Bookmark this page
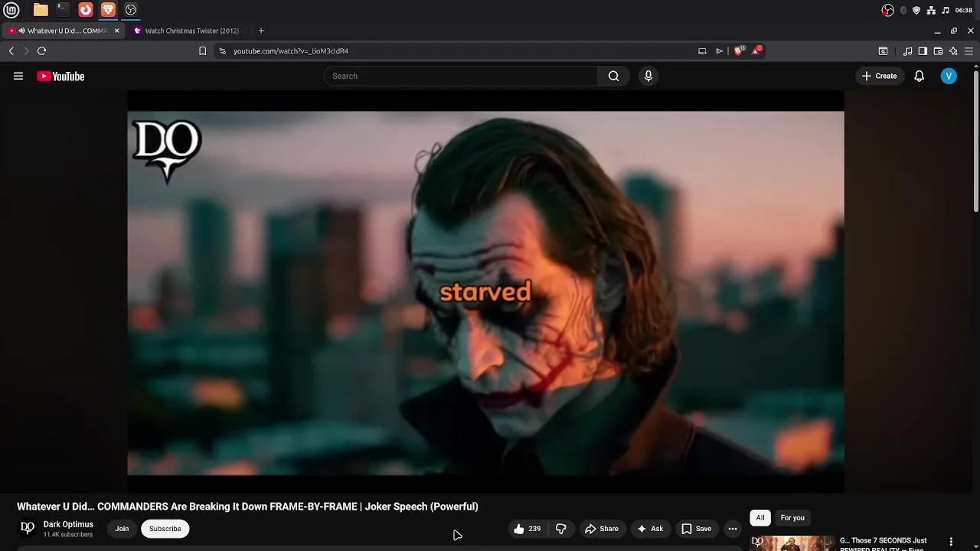This screenshot has height=551, width=980. (202, 51)
